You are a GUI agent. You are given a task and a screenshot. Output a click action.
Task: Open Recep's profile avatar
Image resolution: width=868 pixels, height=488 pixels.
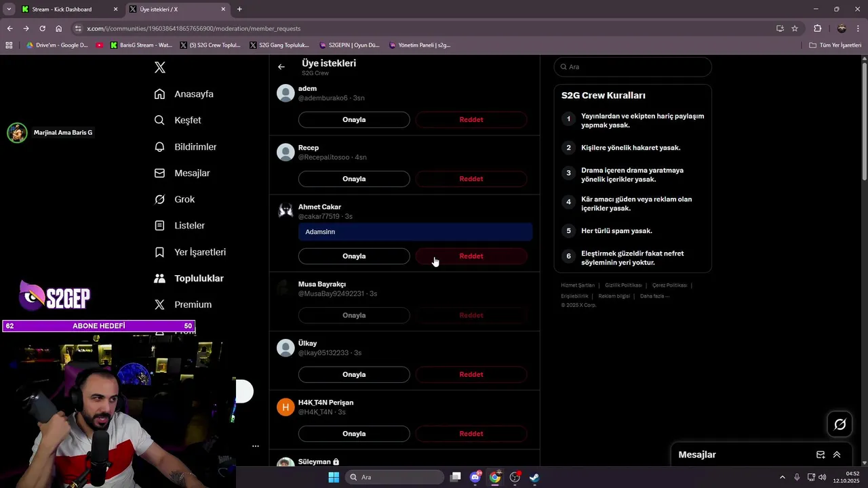[285, 152]
